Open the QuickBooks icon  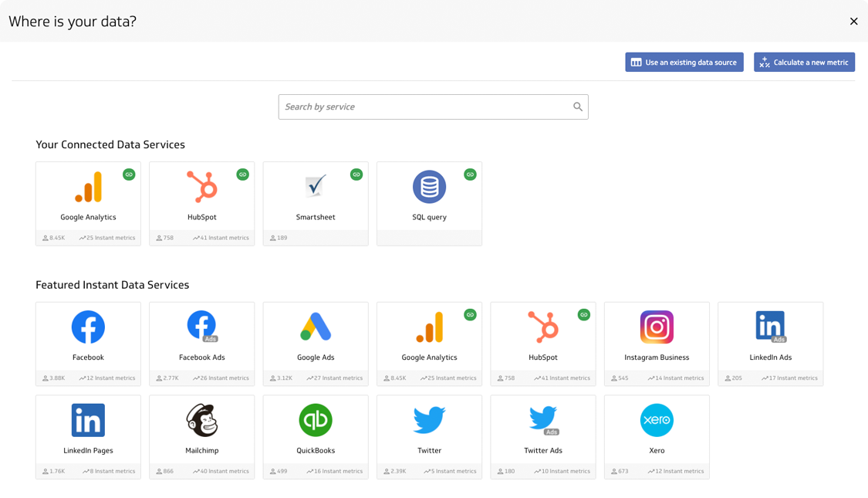[x=316, y=420]
